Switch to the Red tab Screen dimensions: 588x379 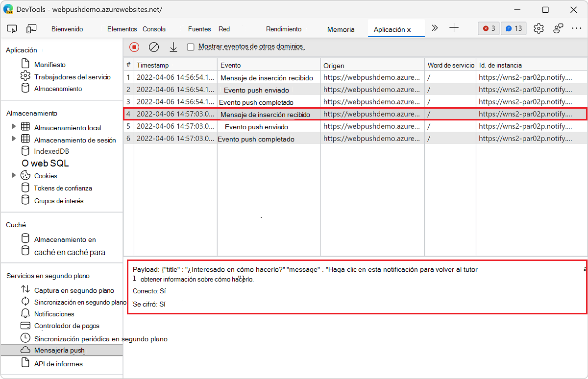click(224, 29)
